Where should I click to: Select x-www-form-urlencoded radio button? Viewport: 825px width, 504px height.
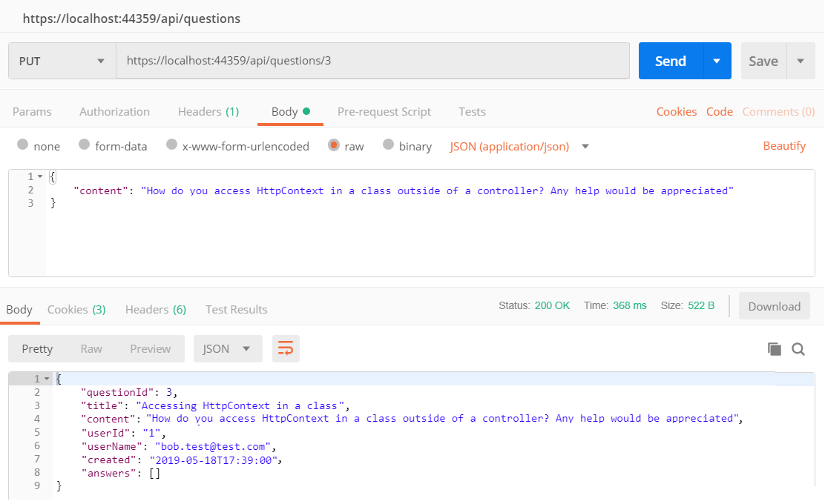(171, 145)
